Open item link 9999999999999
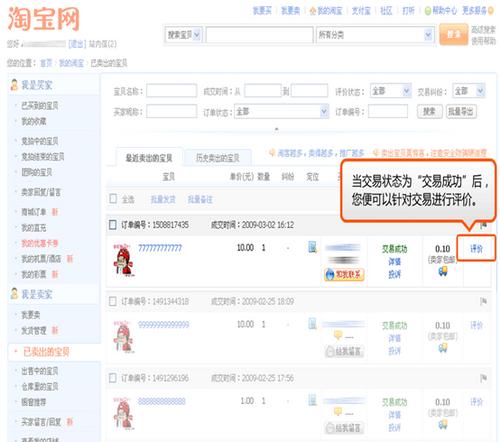Image resolution: width=500 pixels, height=442 pixels. pos(163,325)
